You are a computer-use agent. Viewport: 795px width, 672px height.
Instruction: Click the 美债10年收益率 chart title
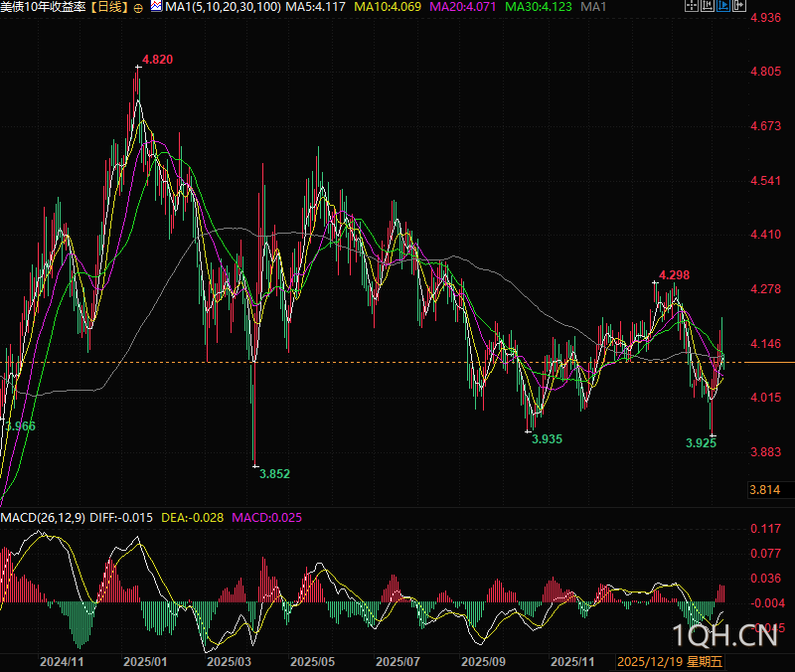coord(42,8)
